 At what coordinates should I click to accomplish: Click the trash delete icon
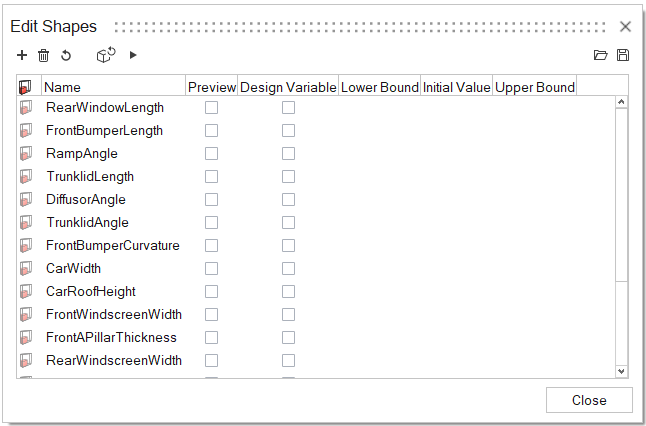click(44, 56)
